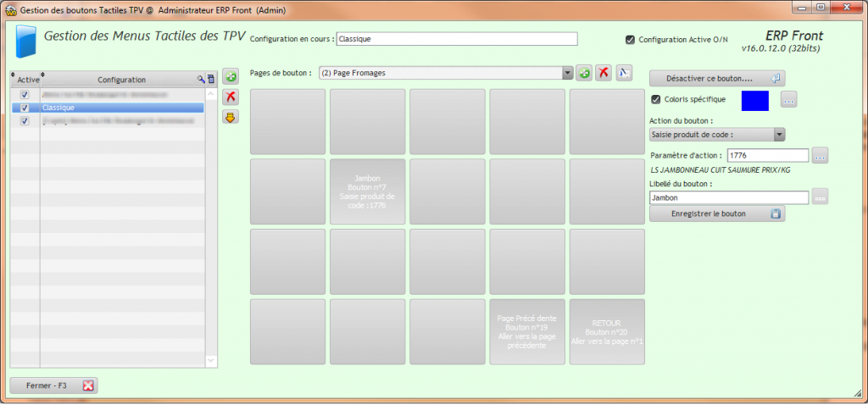
Task: Click the search magnifier in Configuration header
Action: [x=201, y=80]
